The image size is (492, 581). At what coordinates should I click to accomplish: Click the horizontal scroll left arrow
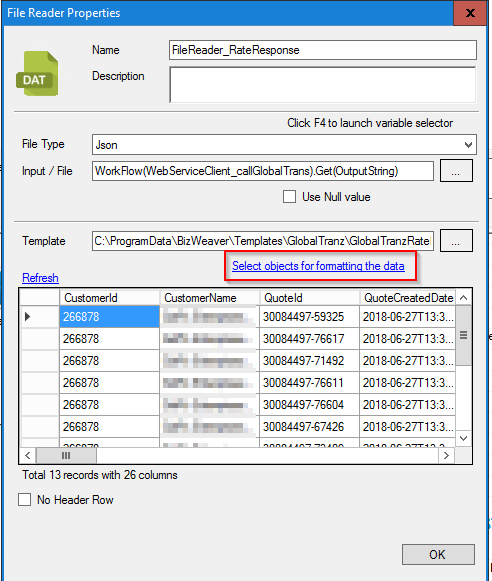(28, 455)
